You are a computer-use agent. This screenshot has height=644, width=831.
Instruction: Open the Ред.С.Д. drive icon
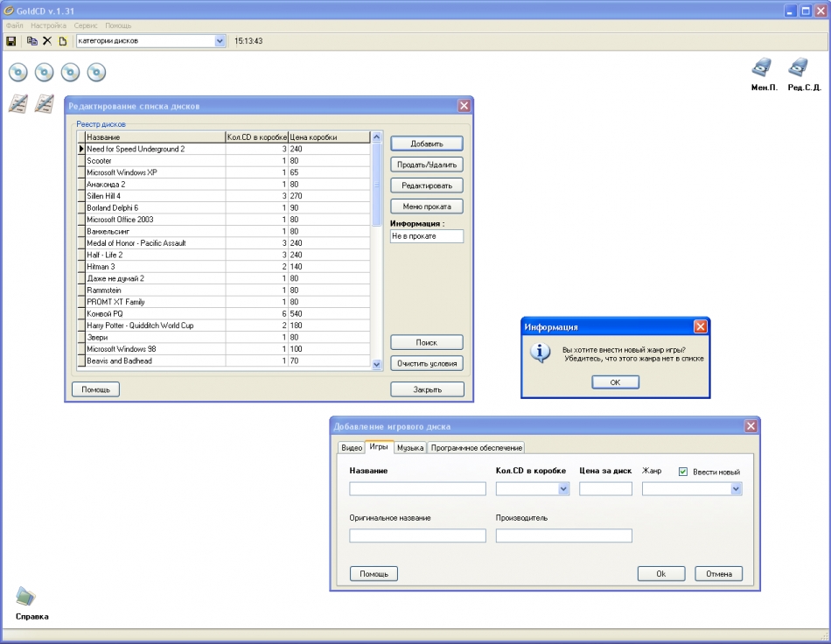(799, 67)
